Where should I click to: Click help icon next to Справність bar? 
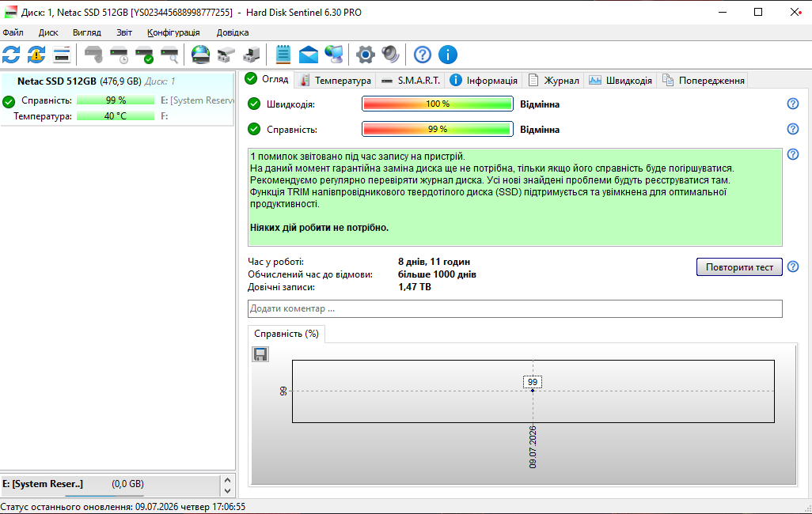point(793,129)
